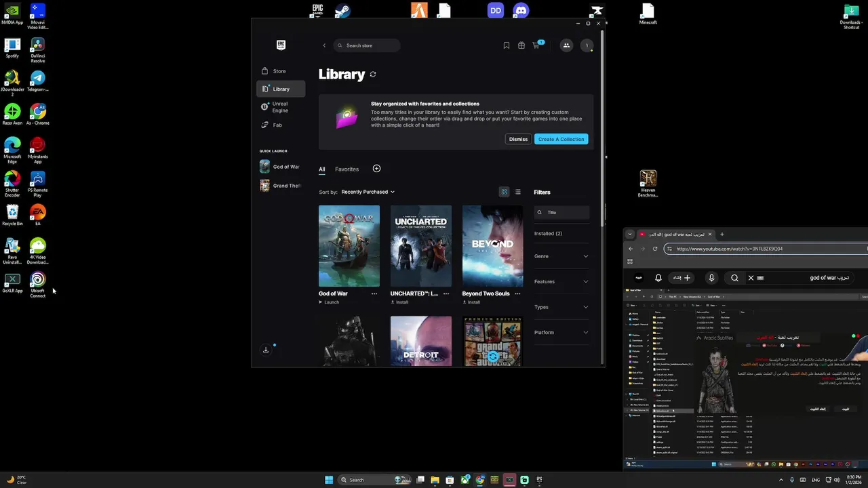Select Library in the Epic sidebar

click(x=281, y=89)
